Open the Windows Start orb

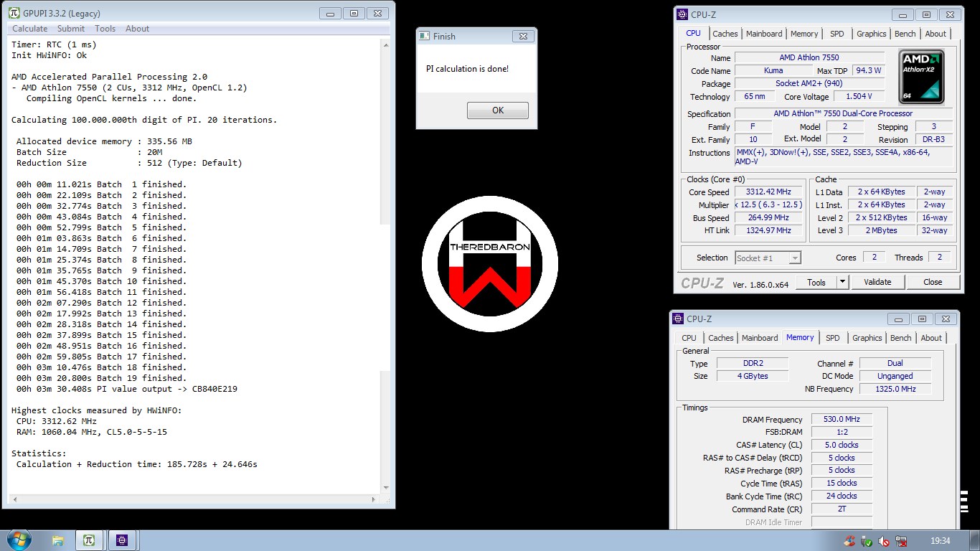click(18, 540)
